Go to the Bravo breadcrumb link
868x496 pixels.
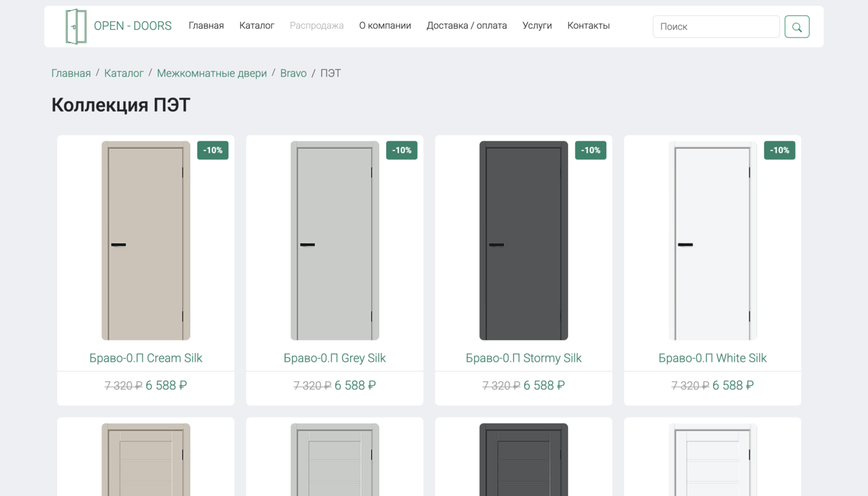(293, 73)
